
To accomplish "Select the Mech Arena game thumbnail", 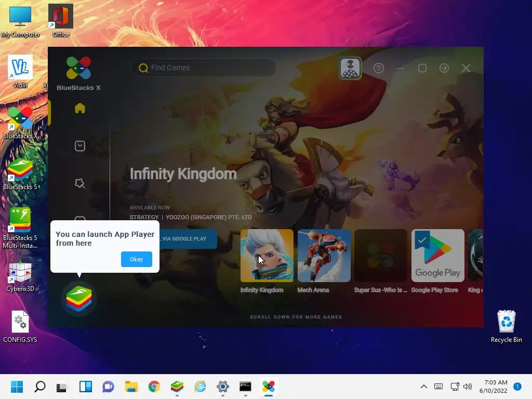I will pos(324,256).
